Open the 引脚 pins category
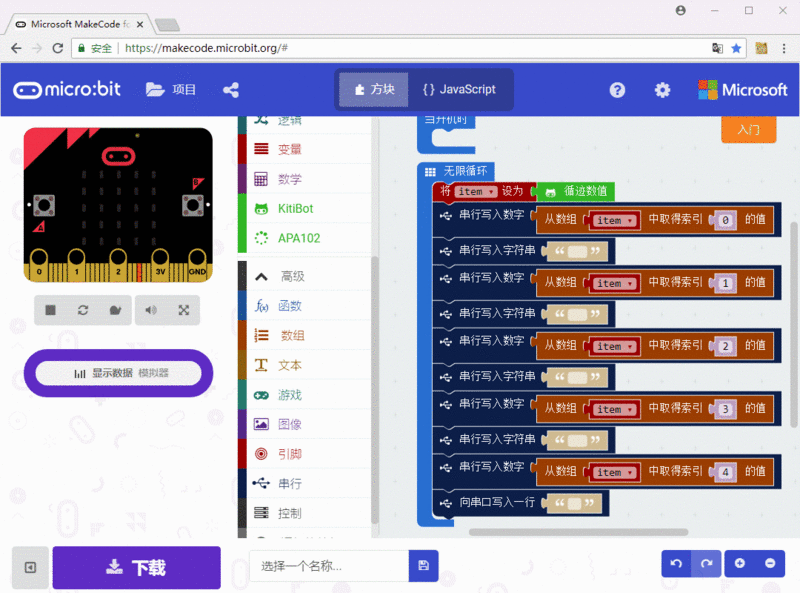The height and width of the screenshot is (593, 800). (x=305, y=454)
